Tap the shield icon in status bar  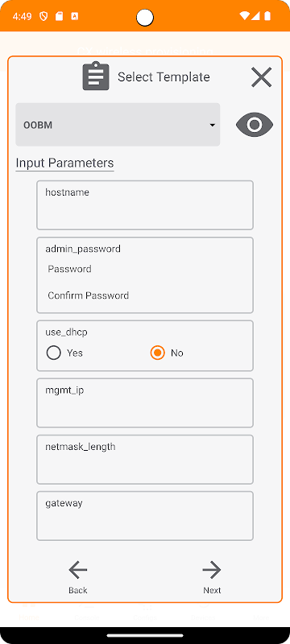click(x=43, y=16)
